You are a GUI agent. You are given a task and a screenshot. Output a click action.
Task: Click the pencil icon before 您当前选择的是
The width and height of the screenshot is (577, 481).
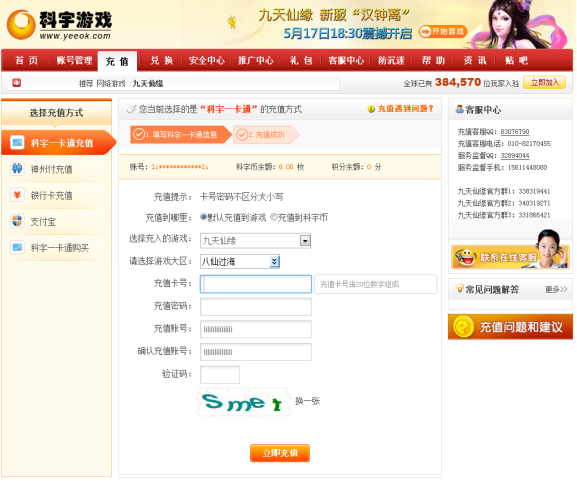pos(131,109)
